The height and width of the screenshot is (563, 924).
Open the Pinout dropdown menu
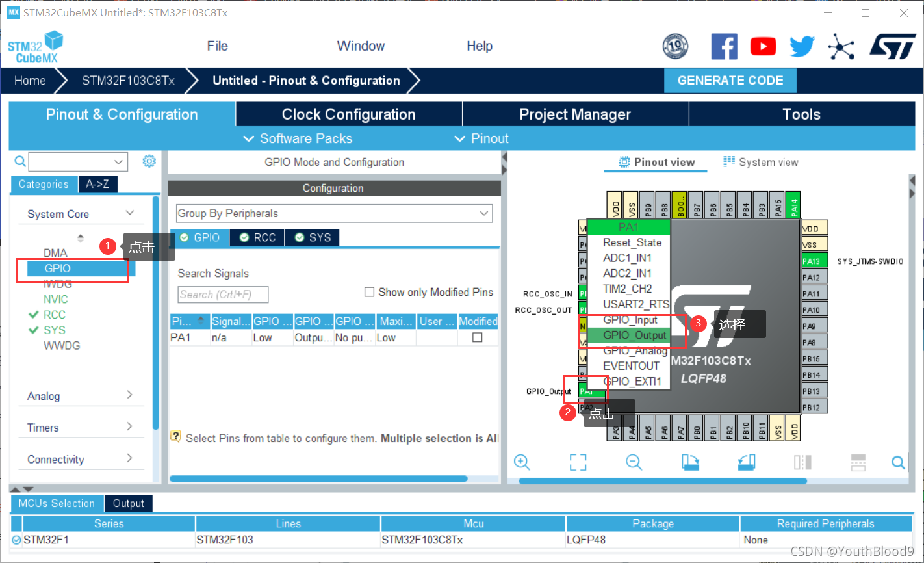[481, 138]
